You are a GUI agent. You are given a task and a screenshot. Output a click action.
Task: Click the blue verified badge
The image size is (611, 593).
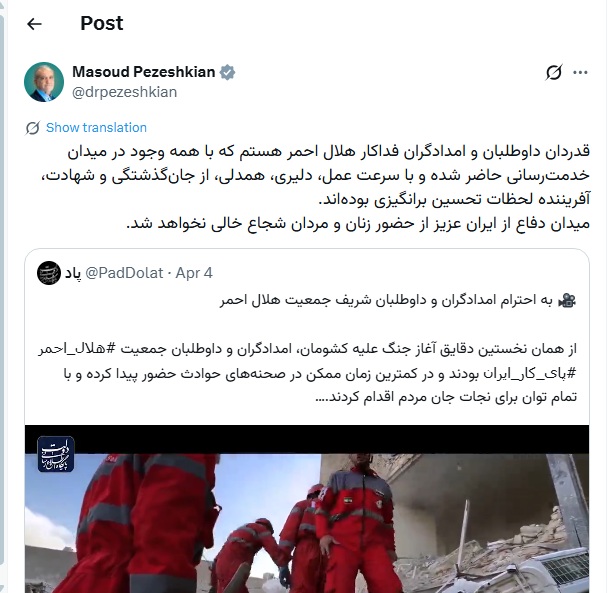[227, 72]
